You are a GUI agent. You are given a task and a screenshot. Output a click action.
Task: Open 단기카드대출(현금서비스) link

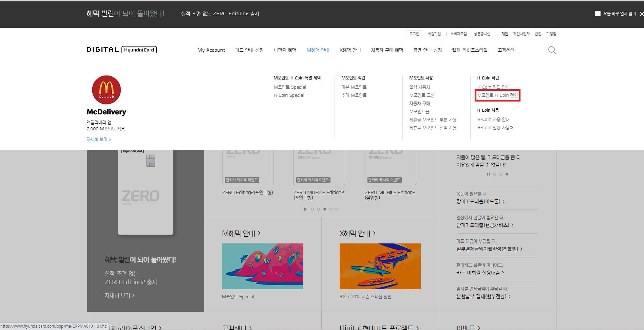485,225
